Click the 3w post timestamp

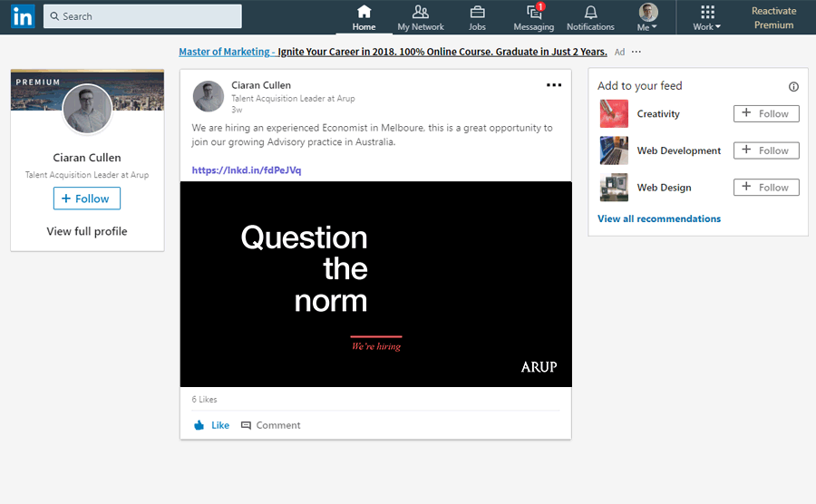point(237,110)
